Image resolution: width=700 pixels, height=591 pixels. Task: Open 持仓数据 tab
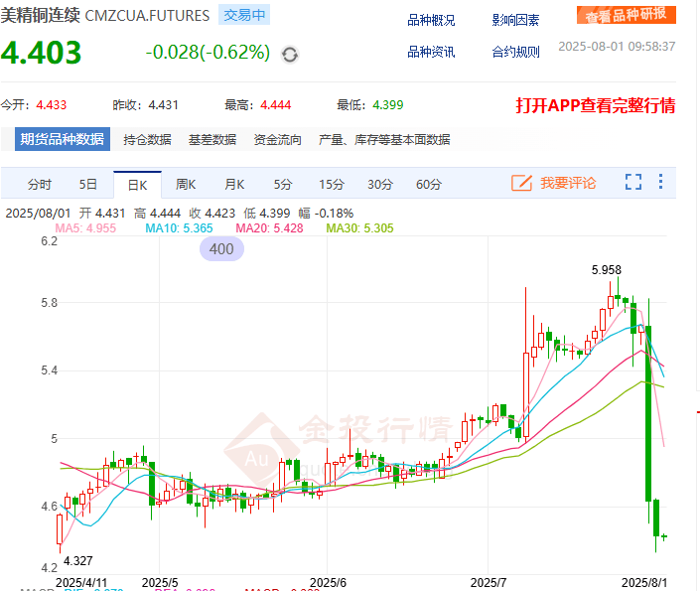(x=147, y=140)
